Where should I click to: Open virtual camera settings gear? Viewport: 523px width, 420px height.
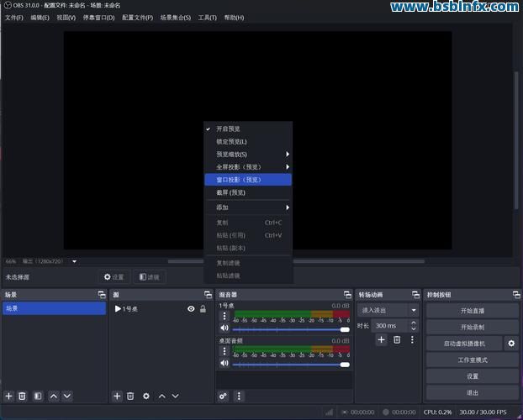(x=511, y=344)
